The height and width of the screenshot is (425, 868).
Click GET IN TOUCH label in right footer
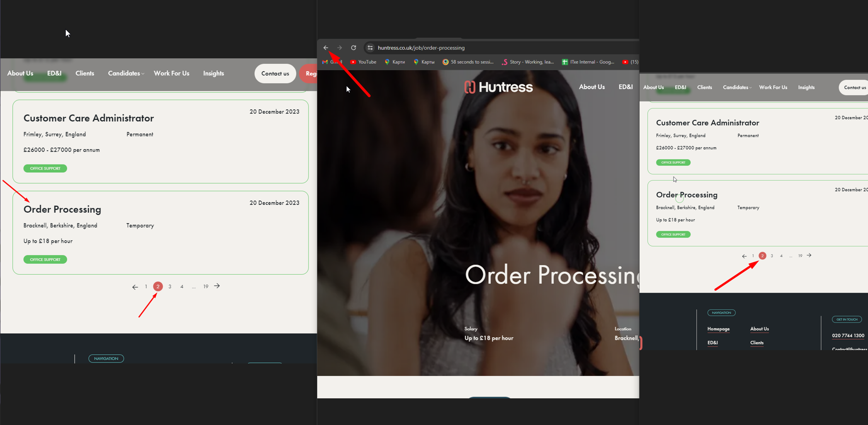tap(847, 319)
